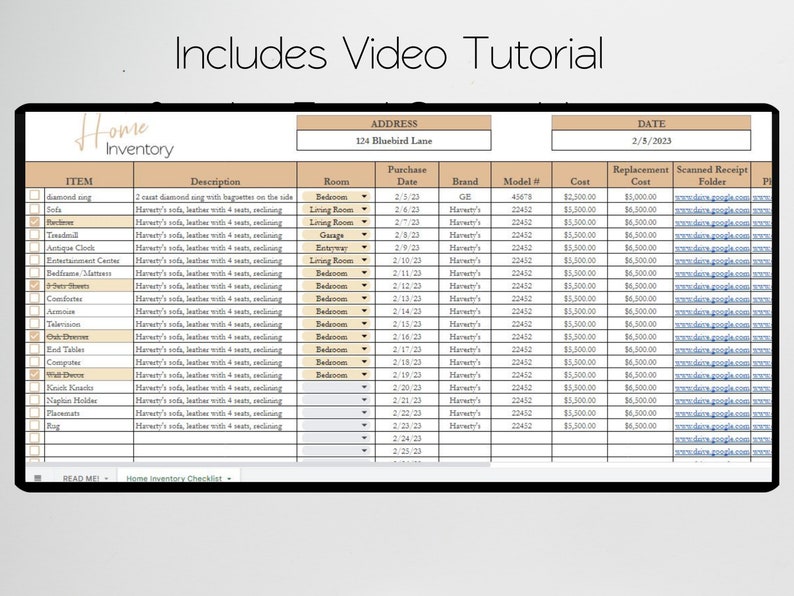Tick the Television row checkbox
794x596 pixels.
(x=34, y=324)
